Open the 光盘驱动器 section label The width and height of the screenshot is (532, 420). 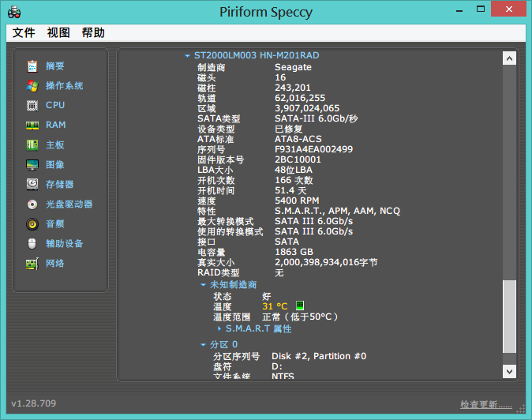tap(69, 204)
